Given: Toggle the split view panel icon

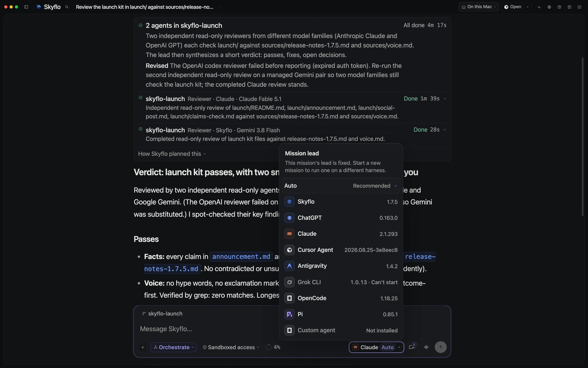Looking at the screenshot, I should [x=559, y=7].
